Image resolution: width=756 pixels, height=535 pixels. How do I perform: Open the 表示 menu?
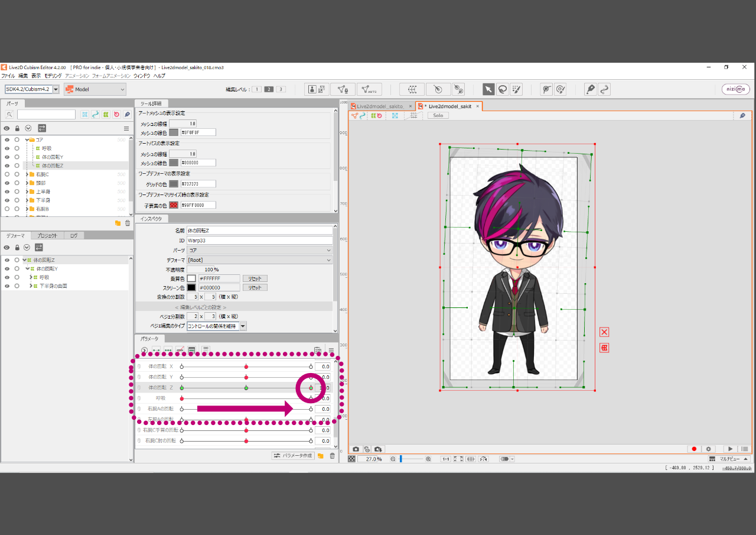point(36,76)
